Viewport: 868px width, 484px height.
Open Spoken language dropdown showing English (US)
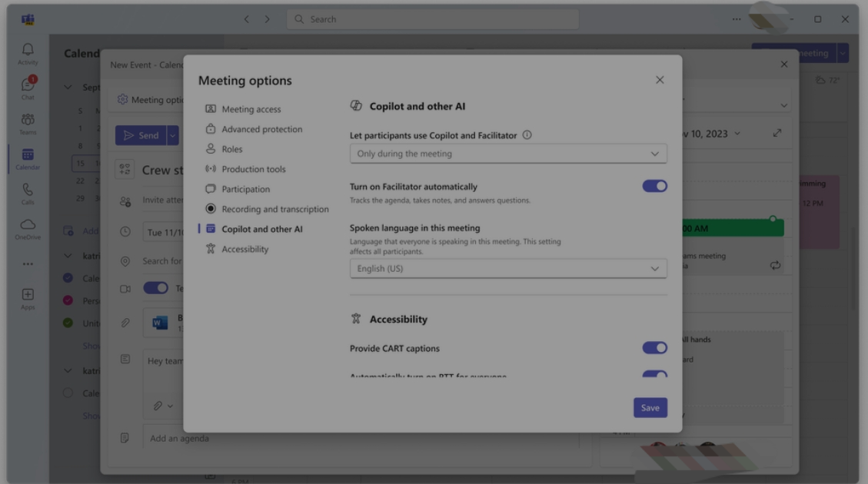point(508,269)
